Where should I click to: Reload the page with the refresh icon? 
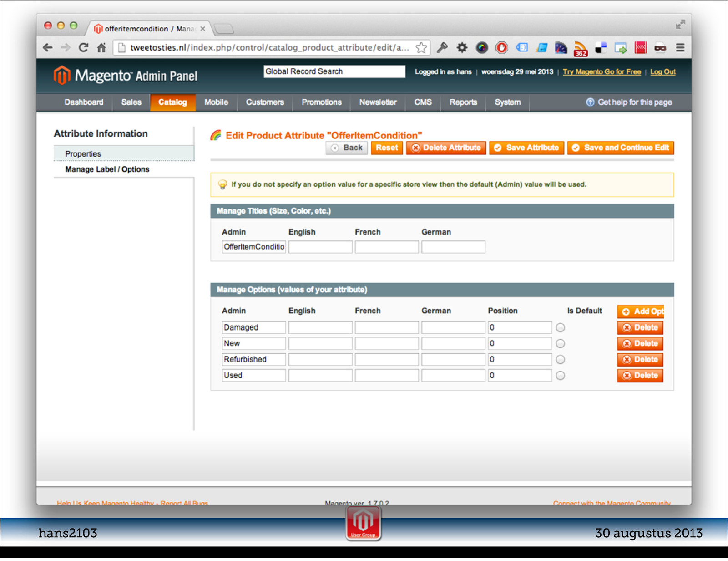click(83, 47)
